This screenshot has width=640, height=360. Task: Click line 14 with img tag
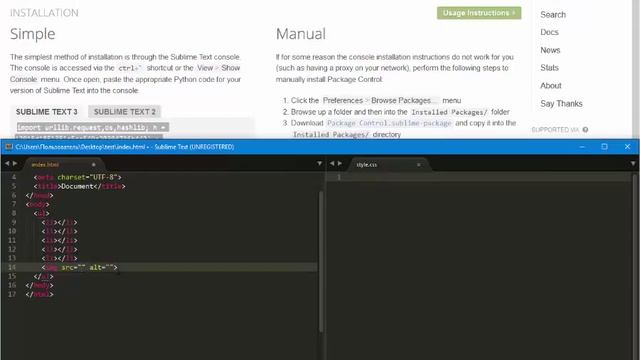[x=159, y=267]
